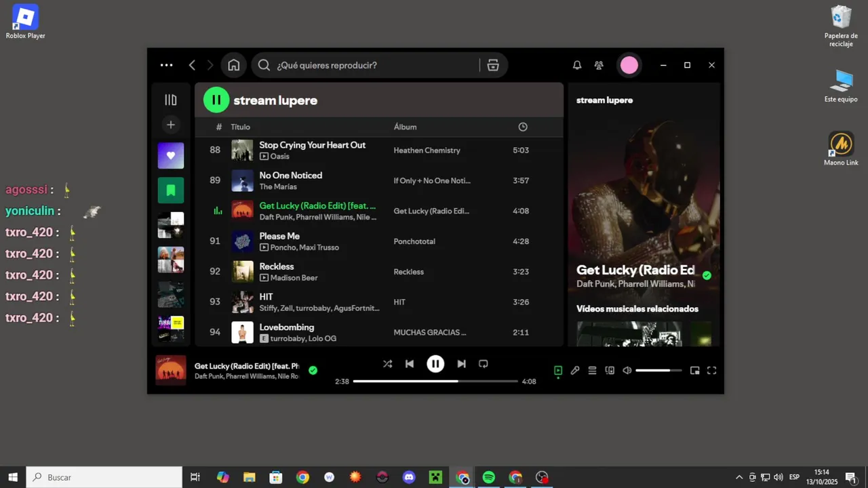Enter full screen mode

tap(711, 371)
